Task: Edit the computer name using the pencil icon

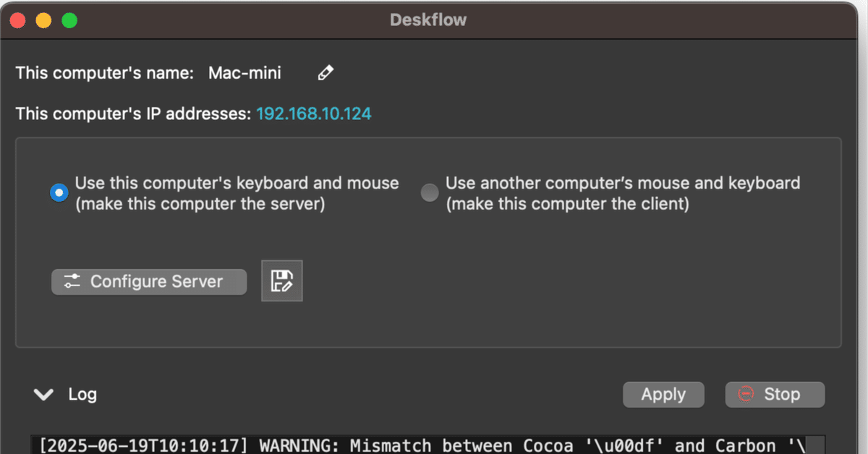Action: pyautogui.click(x=325, y=72)
